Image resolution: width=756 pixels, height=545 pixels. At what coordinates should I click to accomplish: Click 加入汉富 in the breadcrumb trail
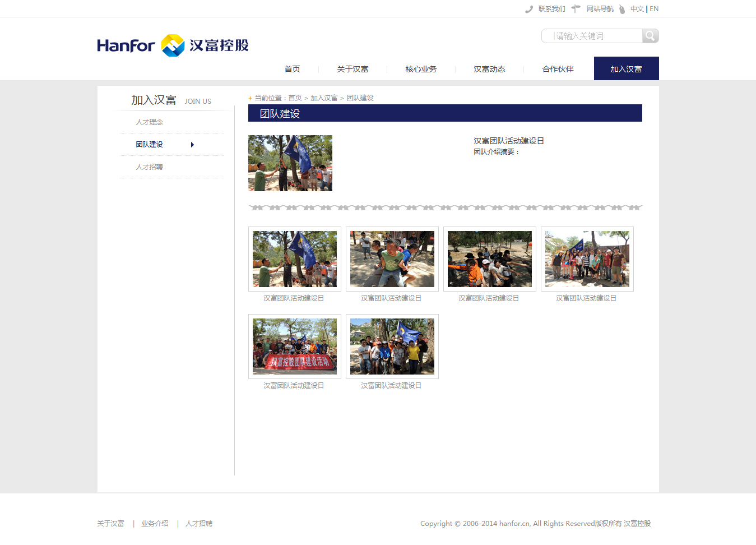324,98
